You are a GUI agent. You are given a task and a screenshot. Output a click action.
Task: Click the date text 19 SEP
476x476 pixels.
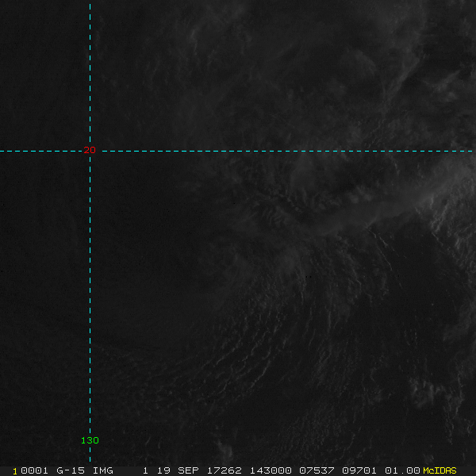tap(178, 470)
